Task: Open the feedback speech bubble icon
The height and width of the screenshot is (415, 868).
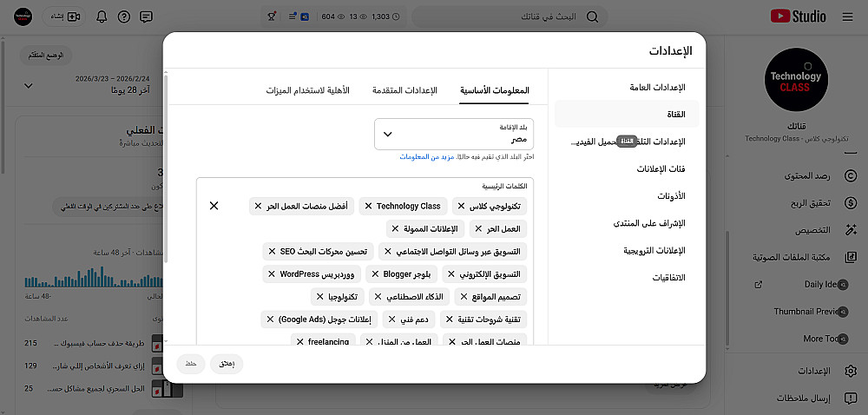Action: tap(146, 16)
